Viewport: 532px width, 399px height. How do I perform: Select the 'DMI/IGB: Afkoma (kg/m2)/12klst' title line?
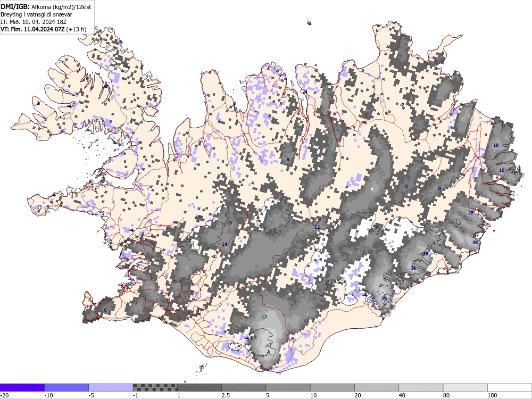(x=46, y=7)
